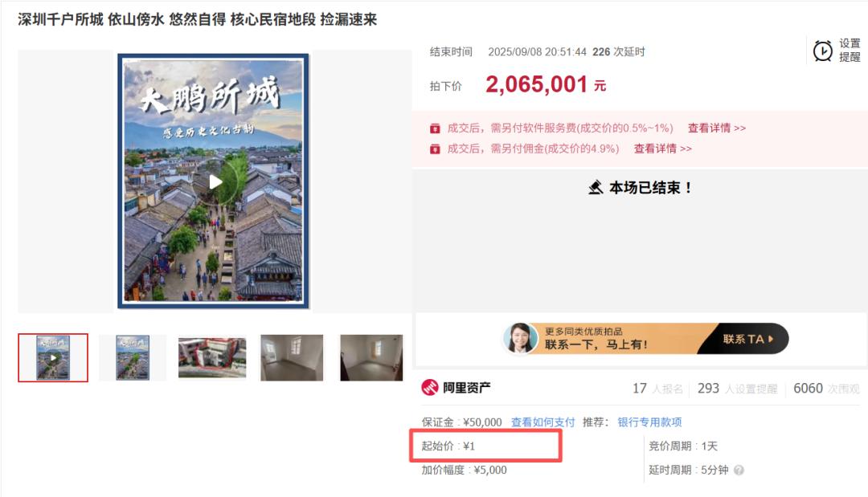Play the main 大鹏所城 video

pyautogui.click(x=215, y=181)
